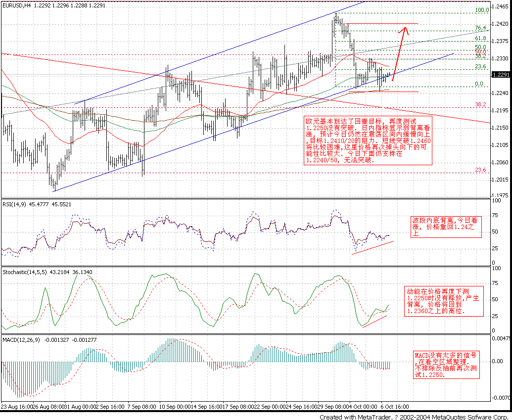Click the red 38.2 retracement label near 1.2195

tap(480, 105)
